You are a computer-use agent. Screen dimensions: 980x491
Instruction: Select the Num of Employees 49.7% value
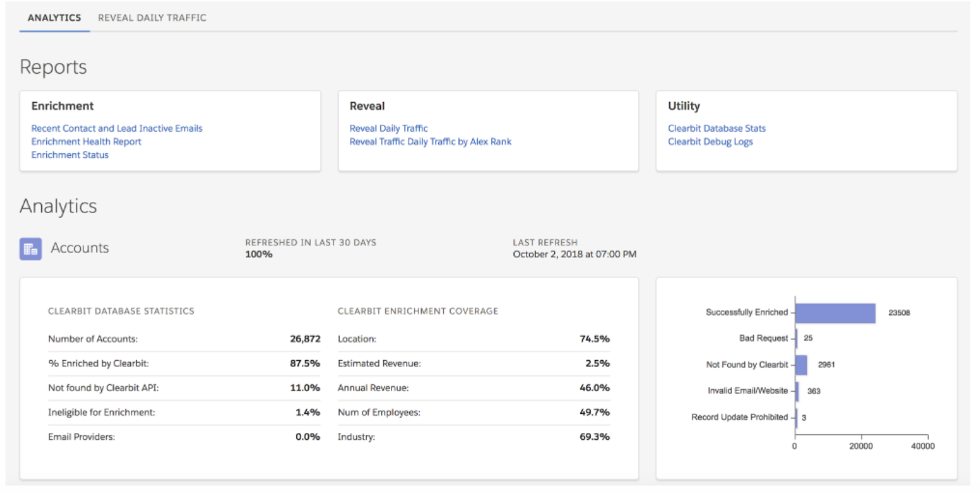pyautogui.click(x=595, y=412)
